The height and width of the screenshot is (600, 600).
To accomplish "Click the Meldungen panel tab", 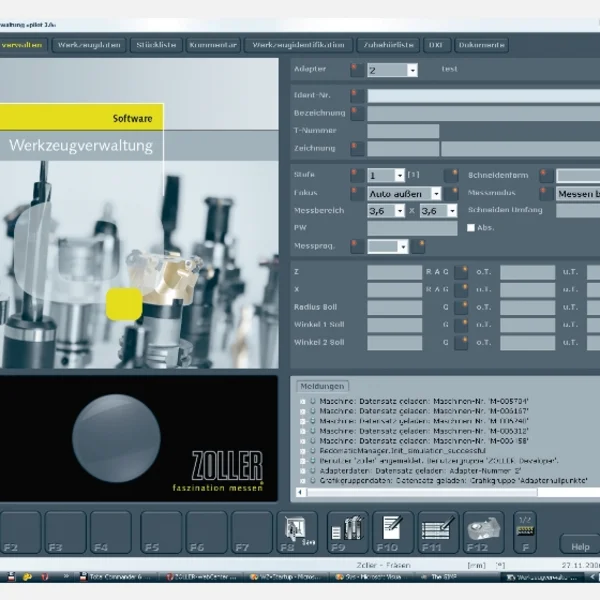I will click(322, 386).
